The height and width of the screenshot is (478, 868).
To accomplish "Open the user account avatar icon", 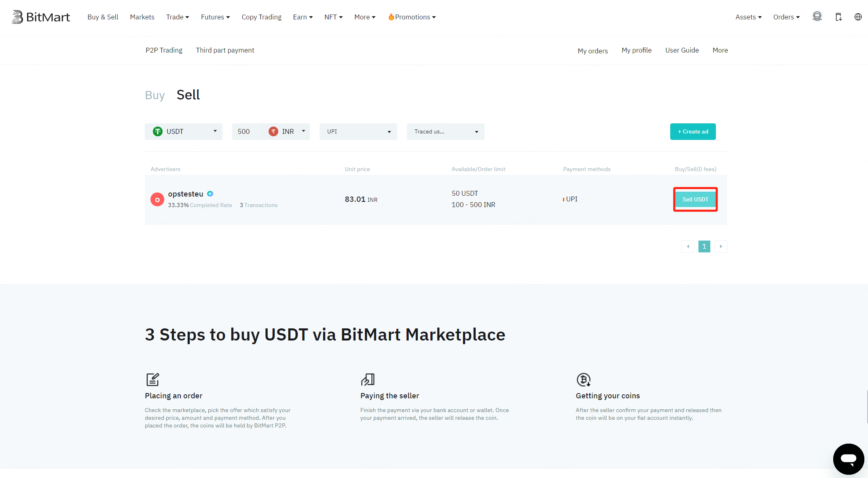I will click(x=817, y=17).
